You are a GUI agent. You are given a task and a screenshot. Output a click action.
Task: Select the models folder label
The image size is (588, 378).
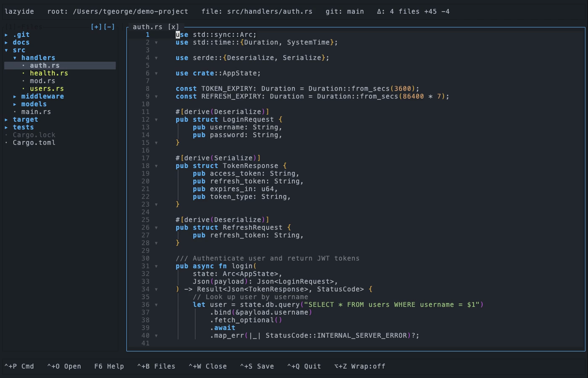34,104
